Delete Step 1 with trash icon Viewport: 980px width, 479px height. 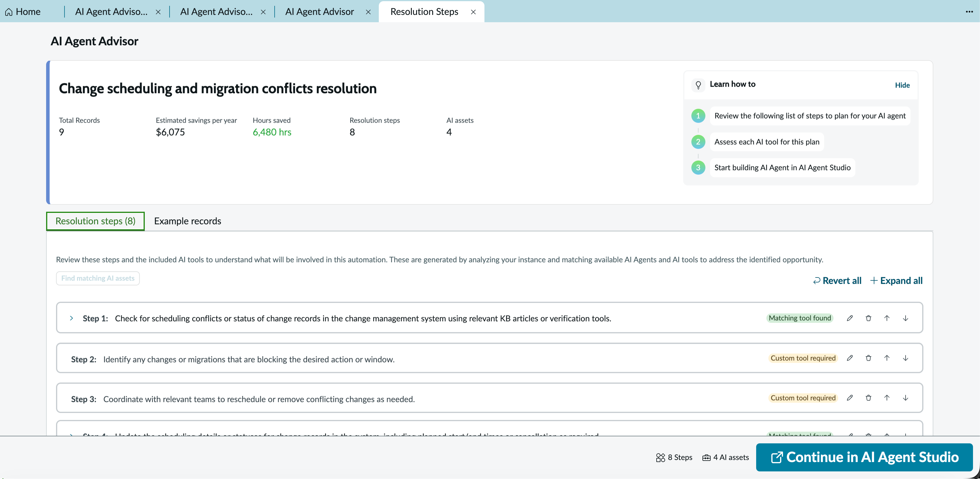tap(869, 318)
